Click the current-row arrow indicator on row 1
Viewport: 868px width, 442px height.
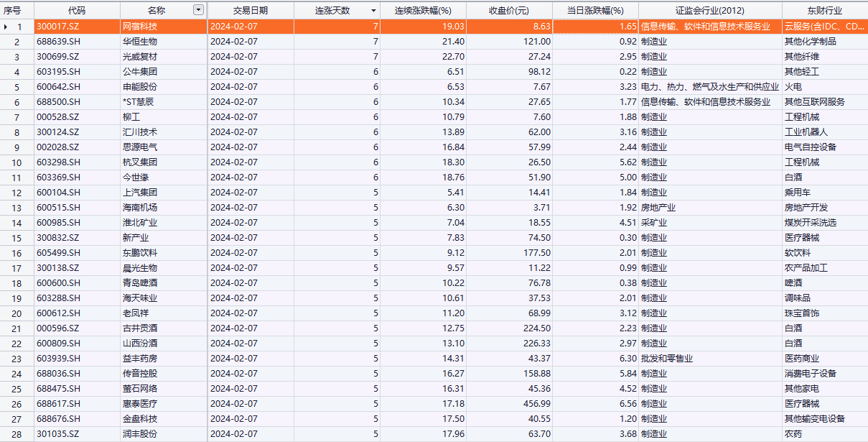pyautogui.click(x=6, y=27)
